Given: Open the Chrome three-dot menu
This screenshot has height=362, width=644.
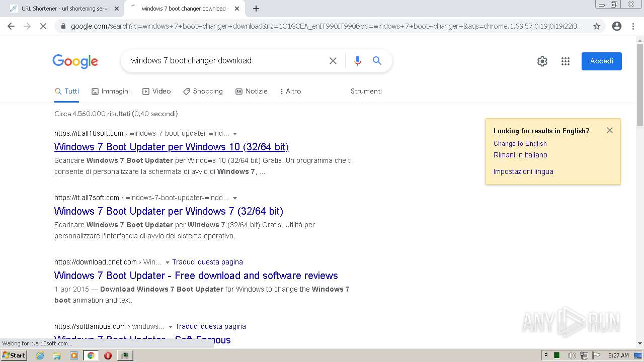Looking at the screenshot, I should point(633,26).
